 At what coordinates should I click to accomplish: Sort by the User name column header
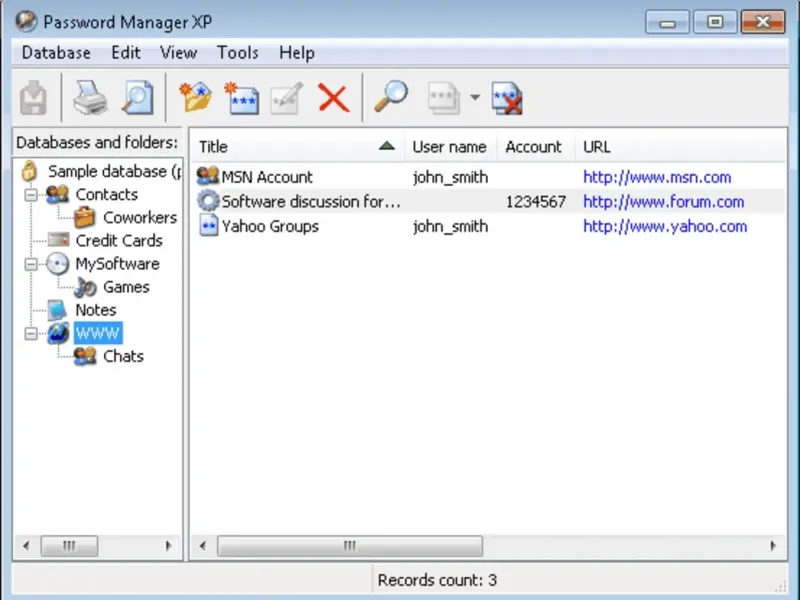point(451,147)
